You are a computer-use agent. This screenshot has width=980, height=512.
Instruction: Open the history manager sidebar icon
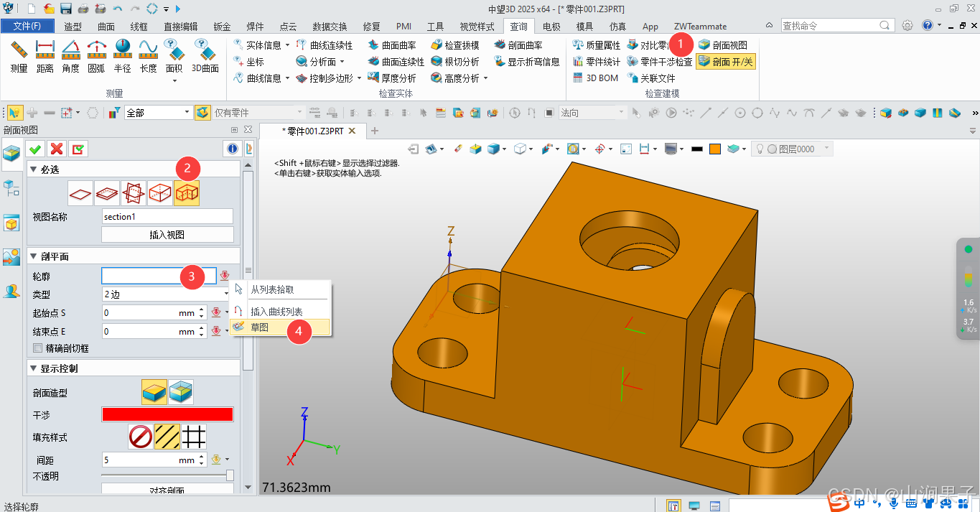coord(11,188)
